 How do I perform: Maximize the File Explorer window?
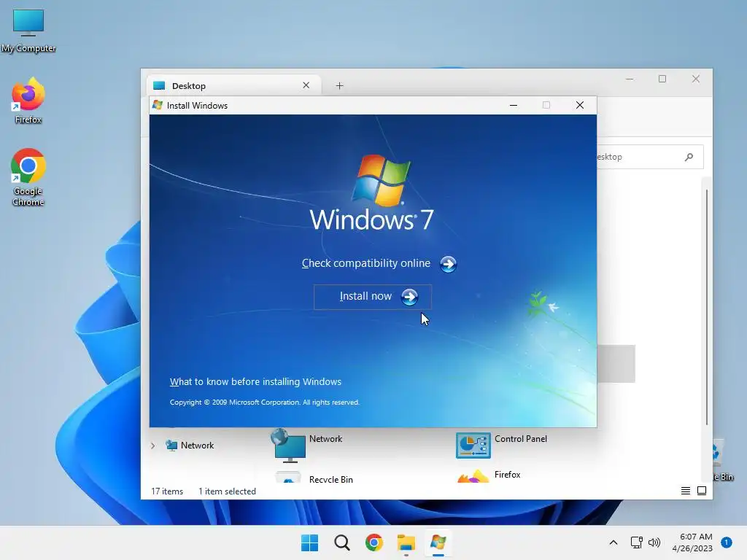pyautogui.click(x=662, y=79)
